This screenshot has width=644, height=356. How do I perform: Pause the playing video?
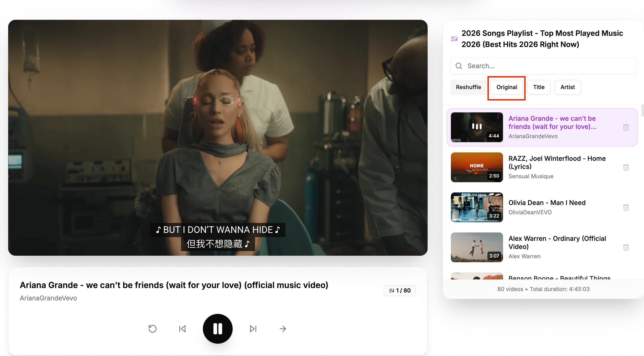tap(218, 329)
